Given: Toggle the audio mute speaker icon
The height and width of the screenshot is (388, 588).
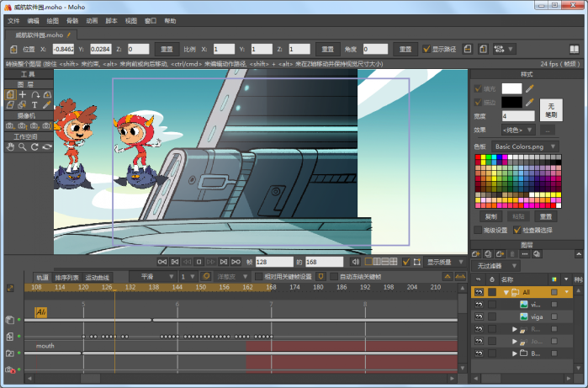Looking at the screenshot, I should point(356,262).
